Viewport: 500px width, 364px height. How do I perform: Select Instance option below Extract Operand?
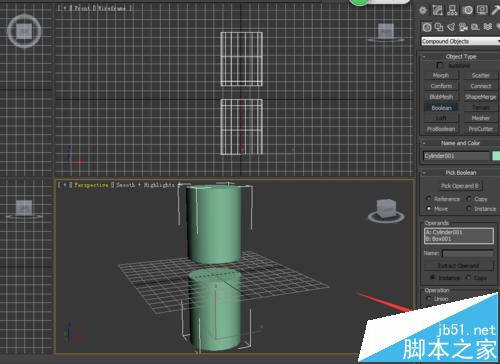click(433, 277)
